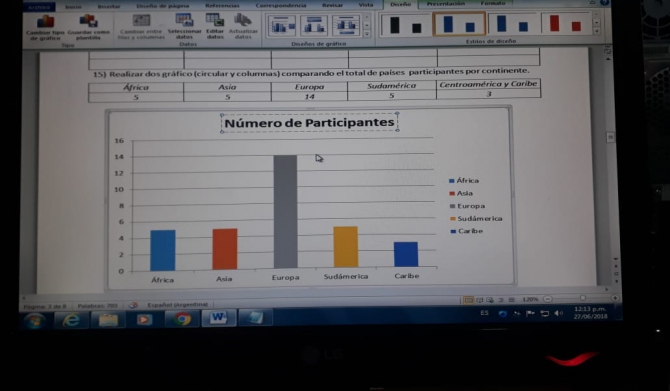Select the Número de Participantes chart title
Viewport: 670px width, 391px height.
309,123
